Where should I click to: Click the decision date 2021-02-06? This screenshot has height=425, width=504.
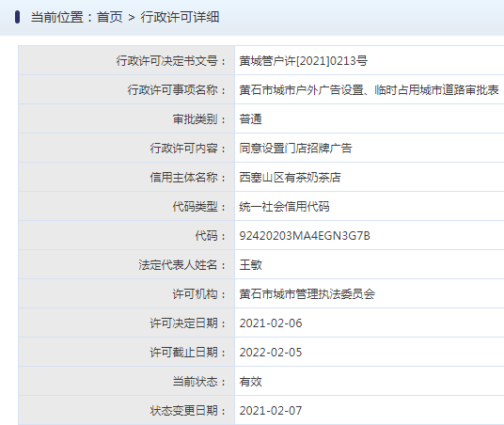(x=271, y=323)
